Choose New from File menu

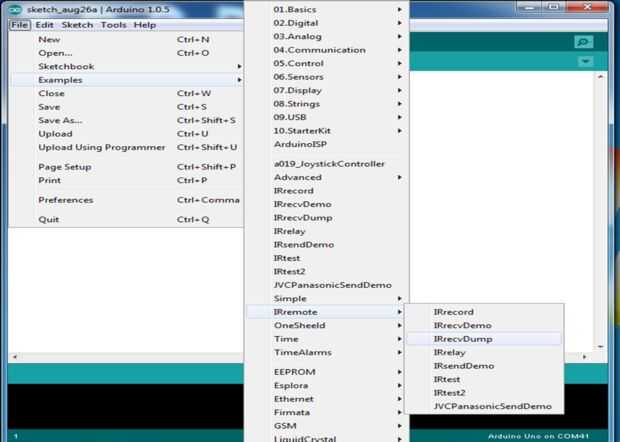click(127, 40)
